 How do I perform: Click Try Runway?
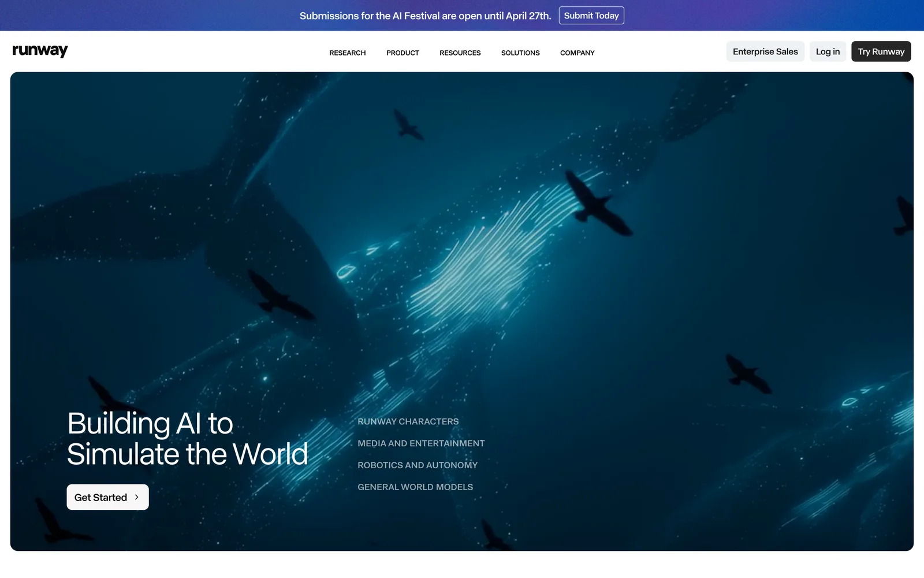coord(881,51)
